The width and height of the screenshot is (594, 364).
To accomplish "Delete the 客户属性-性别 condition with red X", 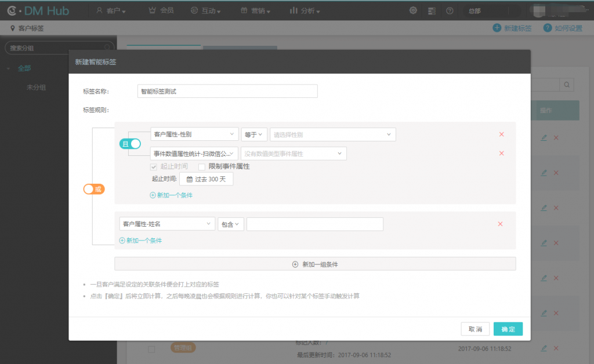I will point(501,134).
